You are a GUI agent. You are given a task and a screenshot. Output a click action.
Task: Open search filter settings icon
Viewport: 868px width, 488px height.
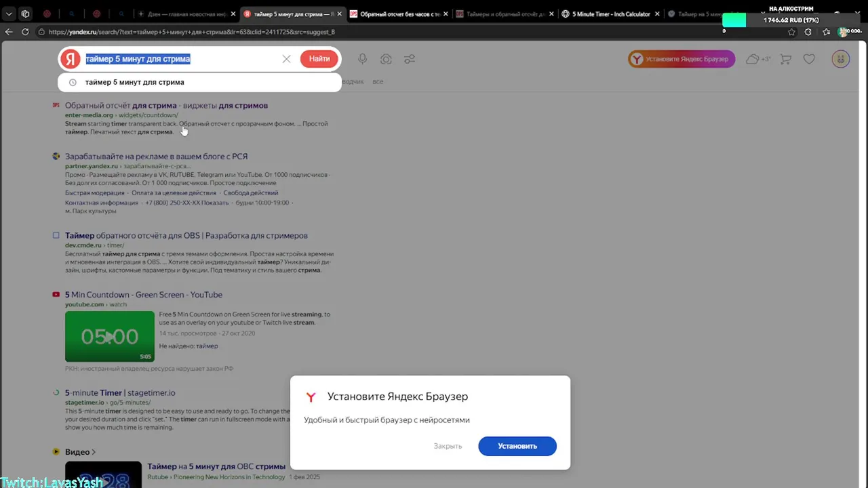(x=410, y=59)
